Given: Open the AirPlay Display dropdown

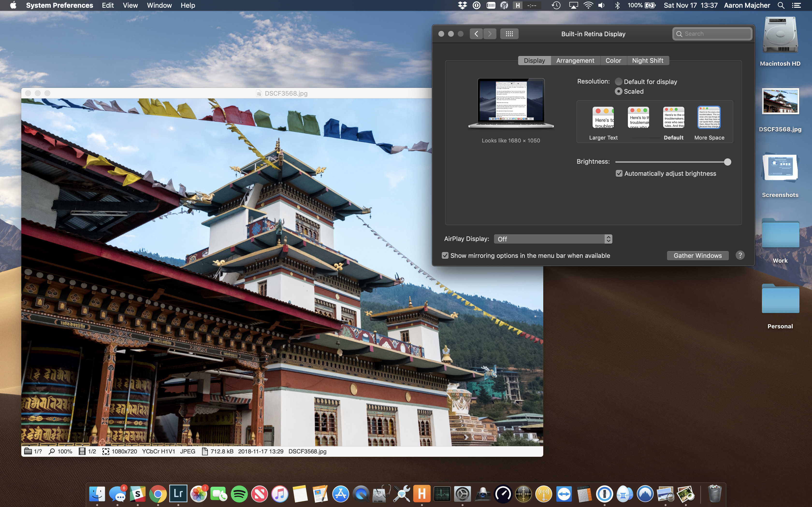Looking at the screenshot, I should 553,239.
